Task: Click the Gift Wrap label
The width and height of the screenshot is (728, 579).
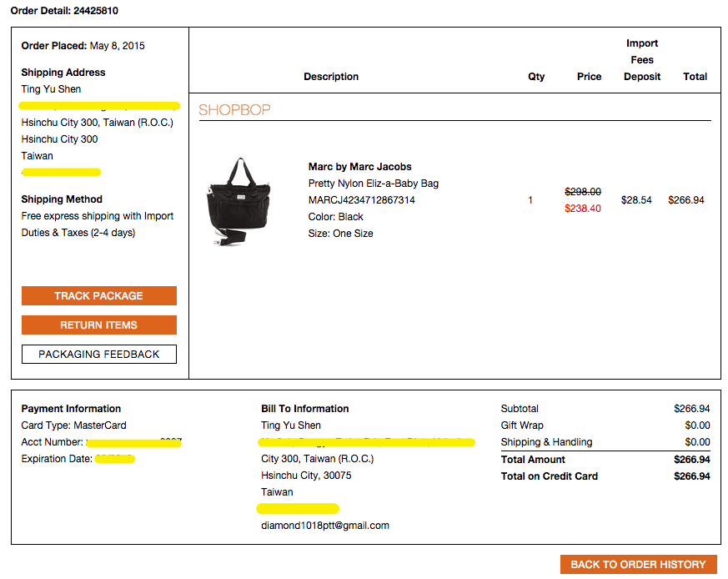Action: 522,425
